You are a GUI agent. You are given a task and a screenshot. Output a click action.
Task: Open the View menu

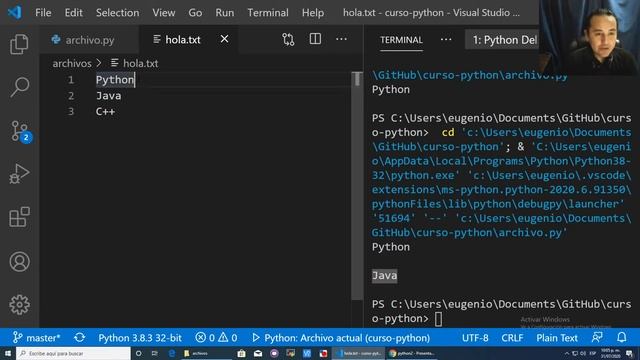tap(164, 13)
